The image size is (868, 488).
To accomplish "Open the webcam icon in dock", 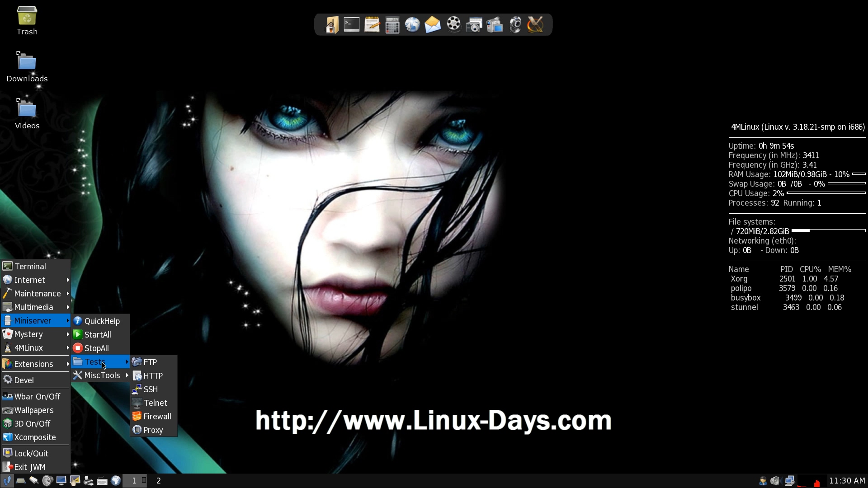I will coord(515,24).
